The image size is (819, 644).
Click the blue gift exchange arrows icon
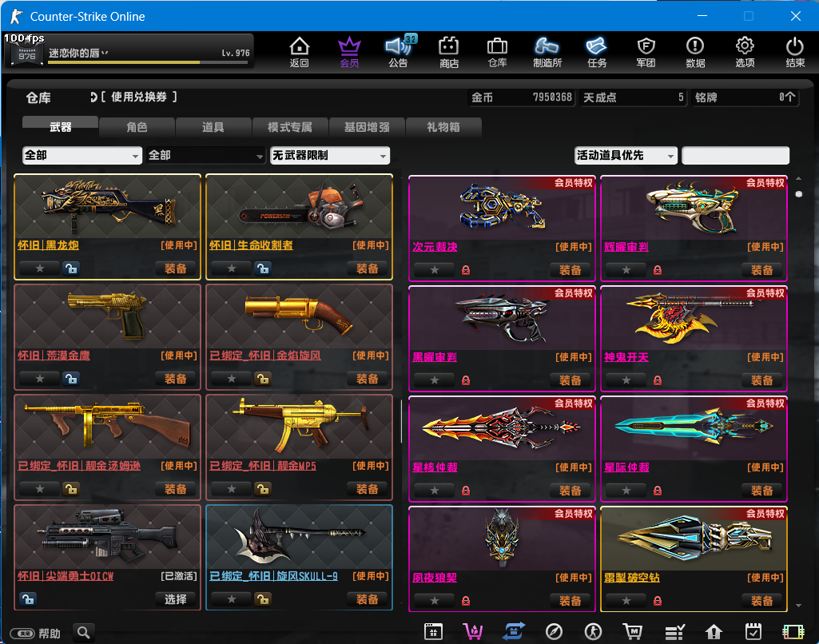tap(514, 631)
